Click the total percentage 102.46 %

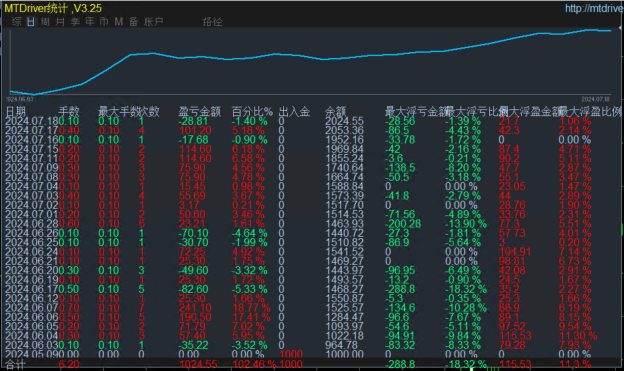click(254, 364)
